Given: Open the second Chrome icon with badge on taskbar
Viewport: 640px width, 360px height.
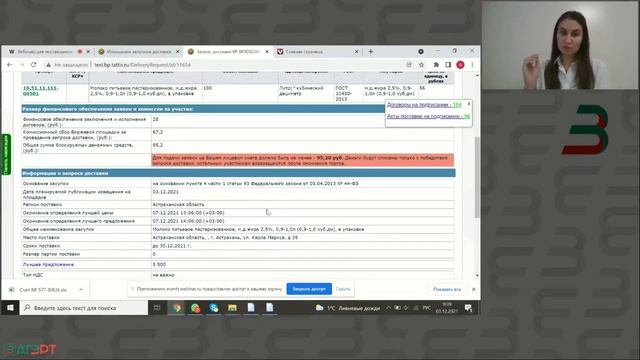Looking at the screenshot, I should (195, 308).
